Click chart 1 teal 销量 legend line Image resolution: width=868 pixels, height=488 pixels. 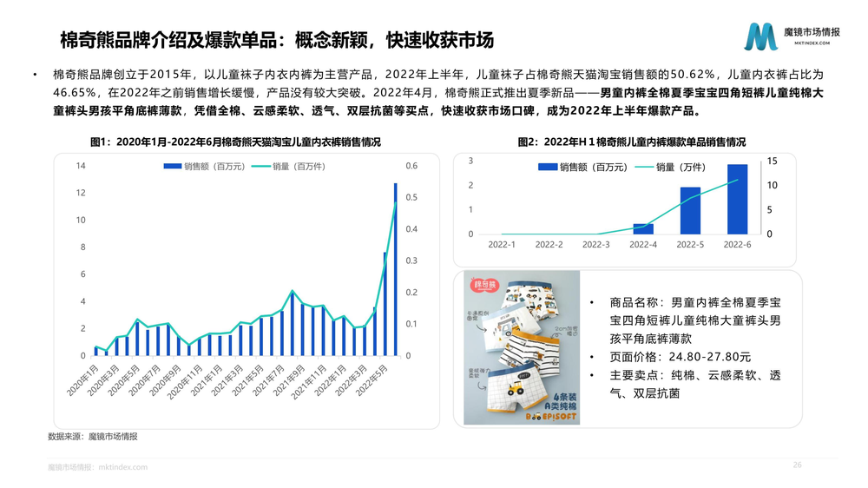(260, 166)
